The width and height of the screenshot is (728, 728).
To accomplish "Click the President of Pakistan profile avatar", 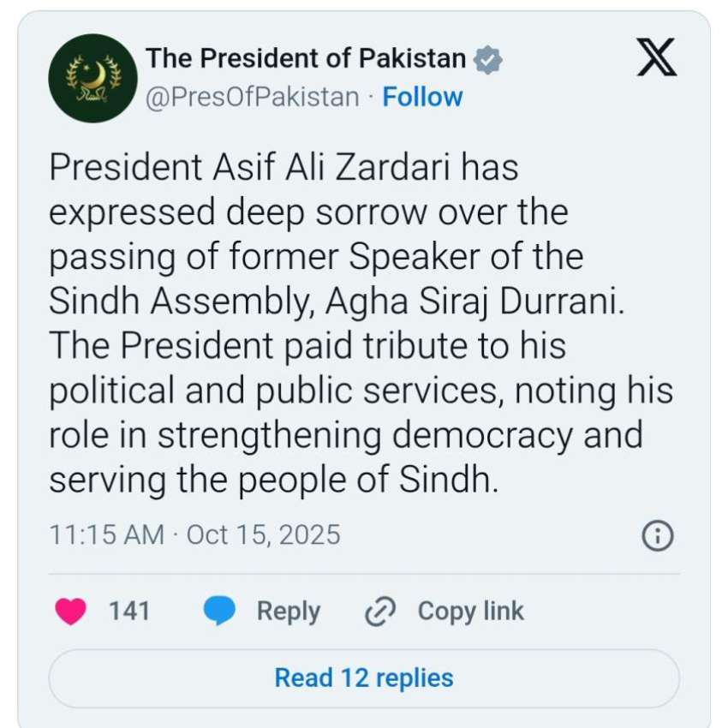I will click(x=92, y=78).
